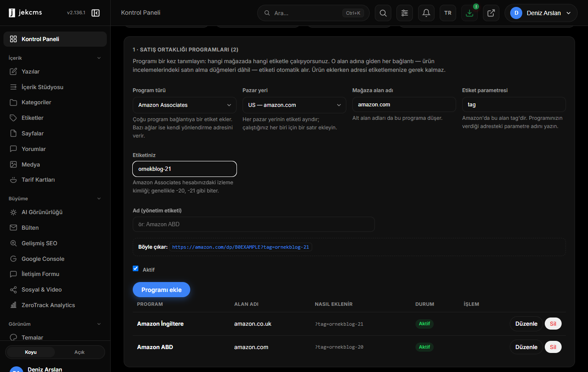Click the Sosyal & Video share icon
Screen dimensions: 588x372
pos(13,289)
